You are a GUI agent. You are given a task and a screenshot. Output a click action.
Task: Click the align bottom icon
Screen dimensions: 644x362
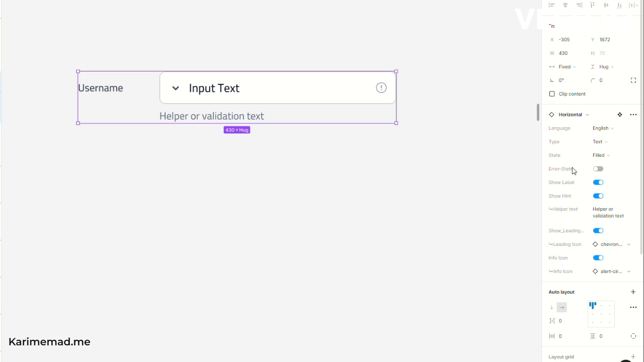[x=619, y=5]
